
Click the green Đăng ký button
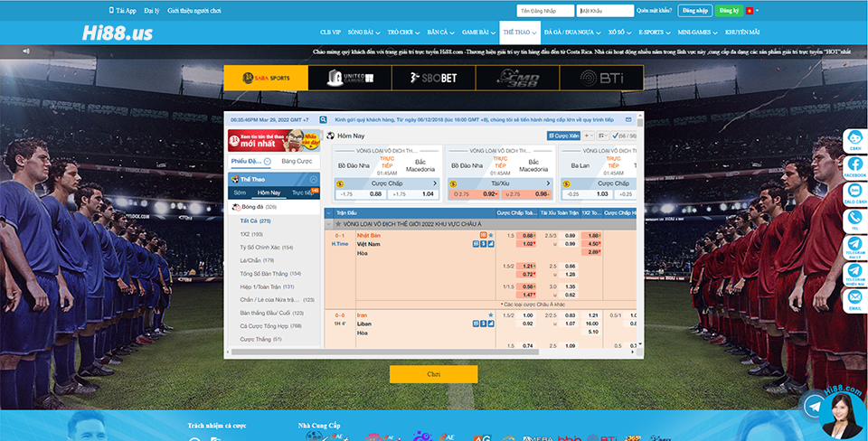coord(729,11)
